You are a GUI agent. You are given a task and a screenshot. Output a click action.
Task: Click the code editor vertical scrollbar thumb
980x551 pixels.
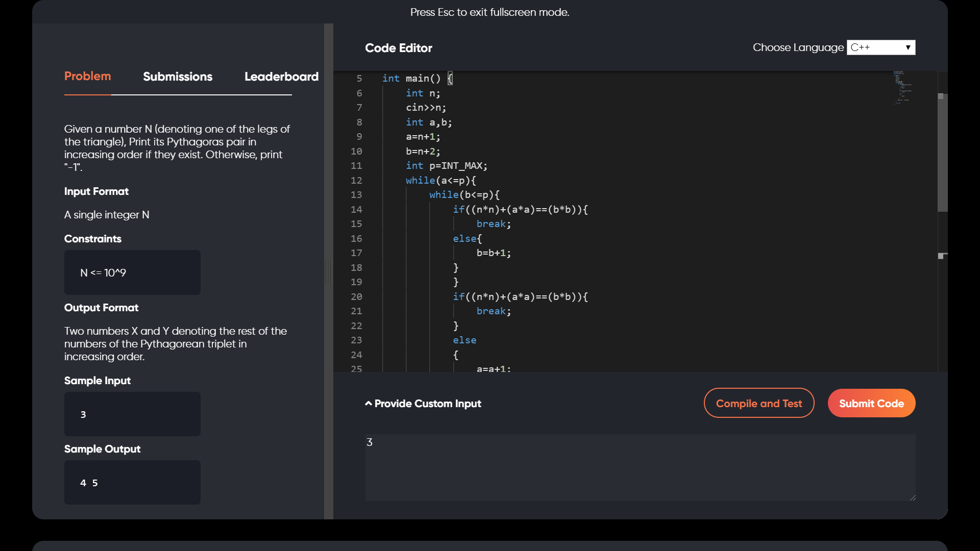click(x=942, y=153)
